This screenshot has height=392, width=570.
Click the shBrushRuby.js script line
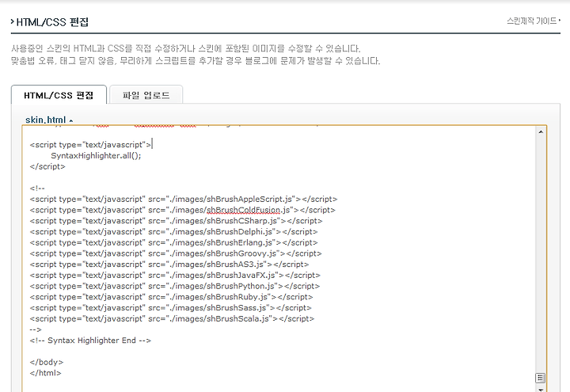click(x=171, y=297)
